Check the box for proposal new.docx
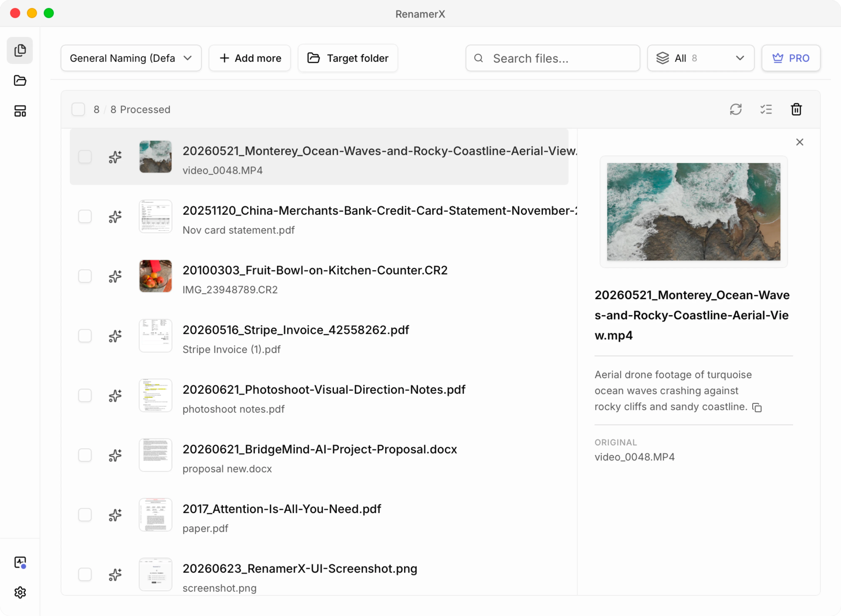This screenshot has width=841, height=616. coord(85,455)
